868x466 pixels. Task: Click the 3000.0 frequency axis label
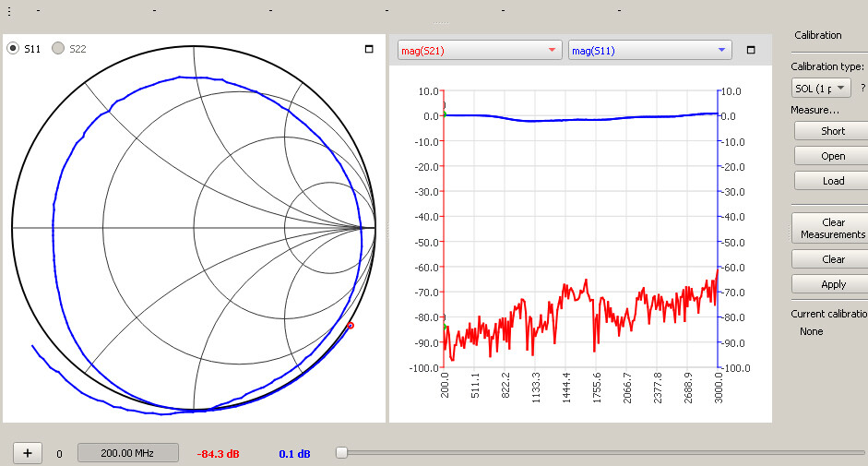click(x=718, y=388)
